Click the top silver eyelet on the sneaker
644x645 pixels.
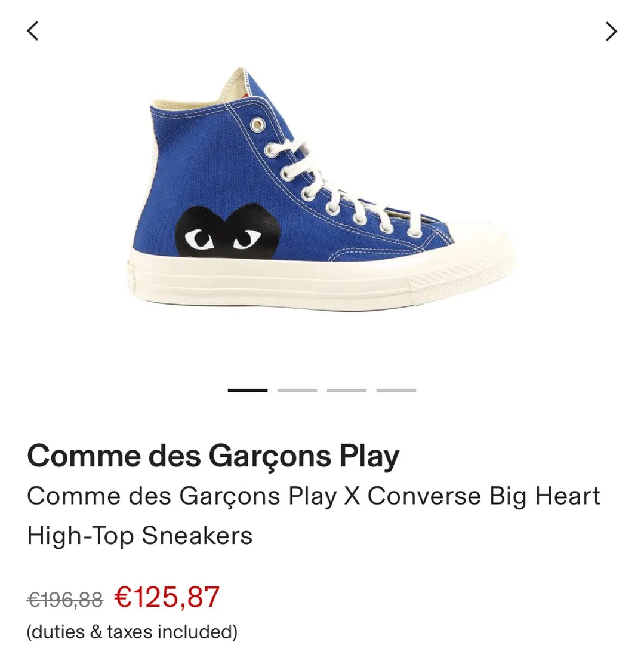(257, 124)
